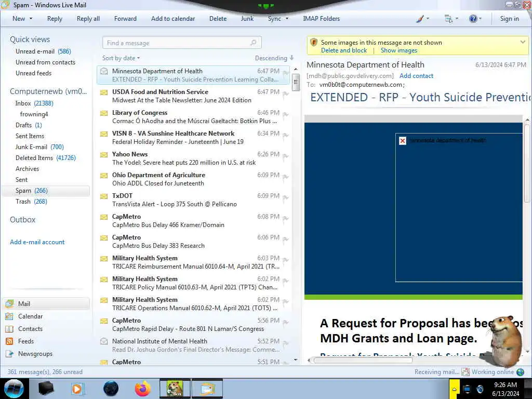This screenshot has height=399, width=532.
Task: Click the network tray icon
Action: point(467,389)
